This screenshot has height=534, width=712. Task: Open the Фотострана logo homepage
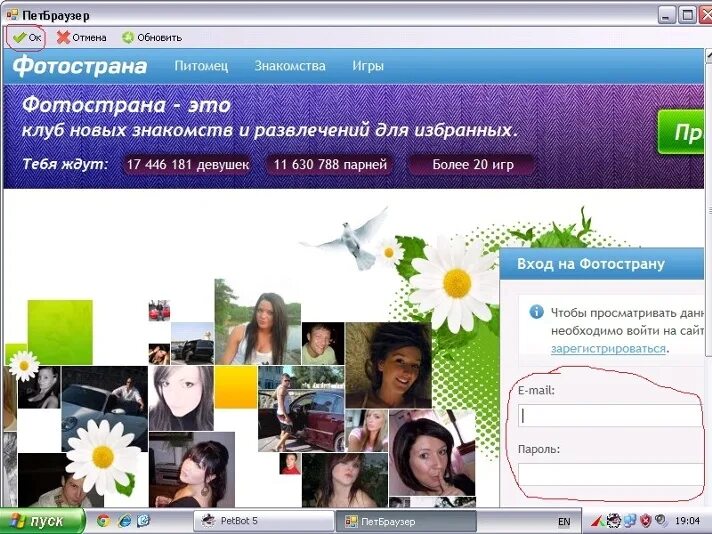click(79, 66)
